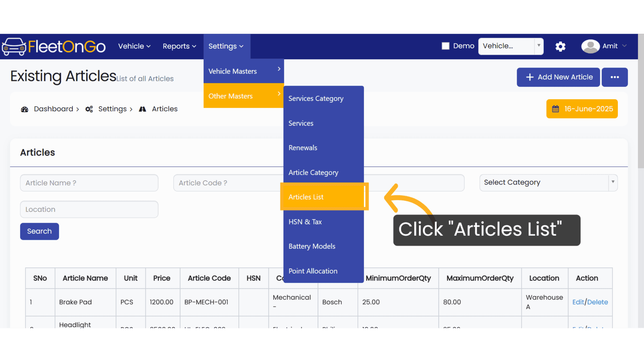Open the gear settings icon

pos(560,47)
